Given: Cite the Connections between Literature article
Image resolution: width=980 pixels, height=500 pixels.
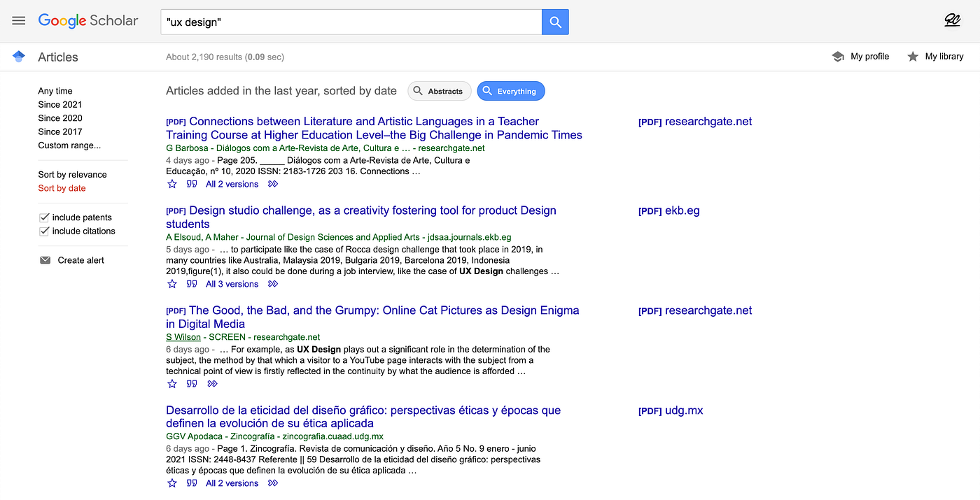Looking at the screenshot, I should [192, 185].
